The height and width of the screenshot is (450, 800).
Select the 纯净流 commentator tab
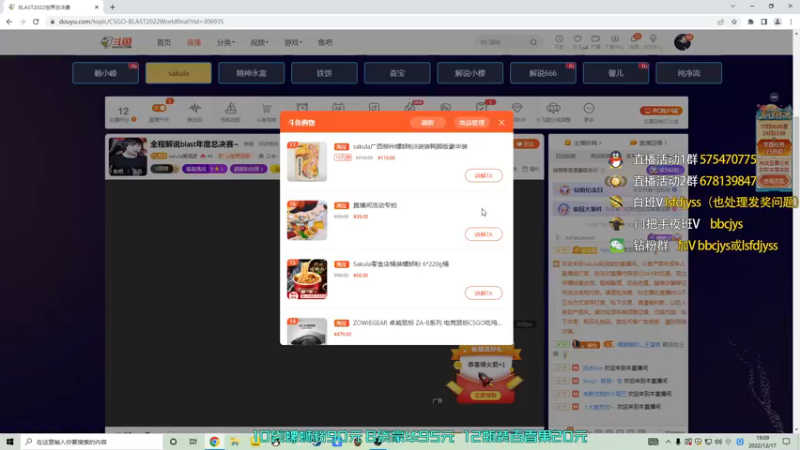pyautogui.click(x=689, y=73)
